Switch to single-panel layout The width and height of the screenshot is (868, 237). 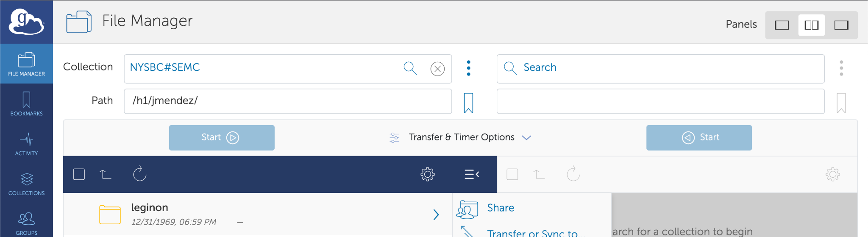[782, 25]
